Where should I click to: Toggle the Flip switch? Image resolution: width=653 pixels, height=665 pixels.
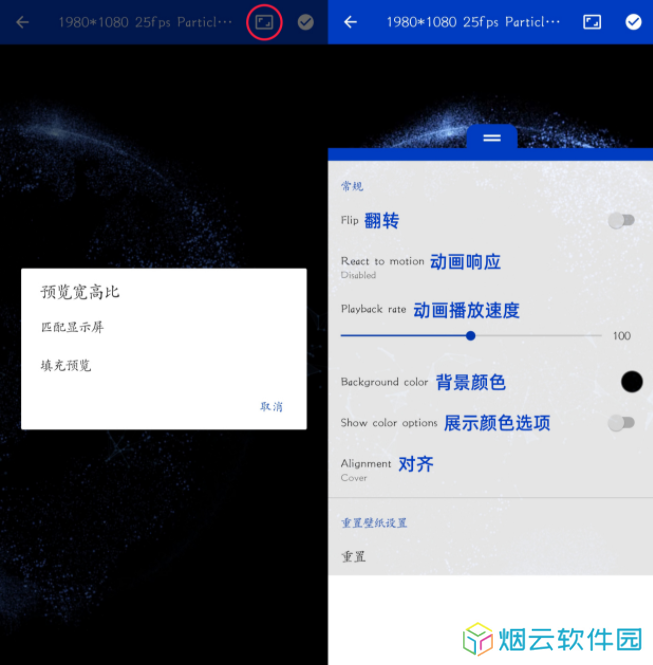click(x=621, y=221)
